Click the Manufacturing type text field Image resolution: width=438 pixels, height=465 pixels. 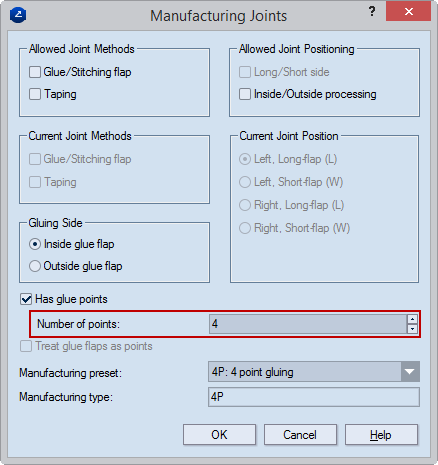[x=314, y=397]
